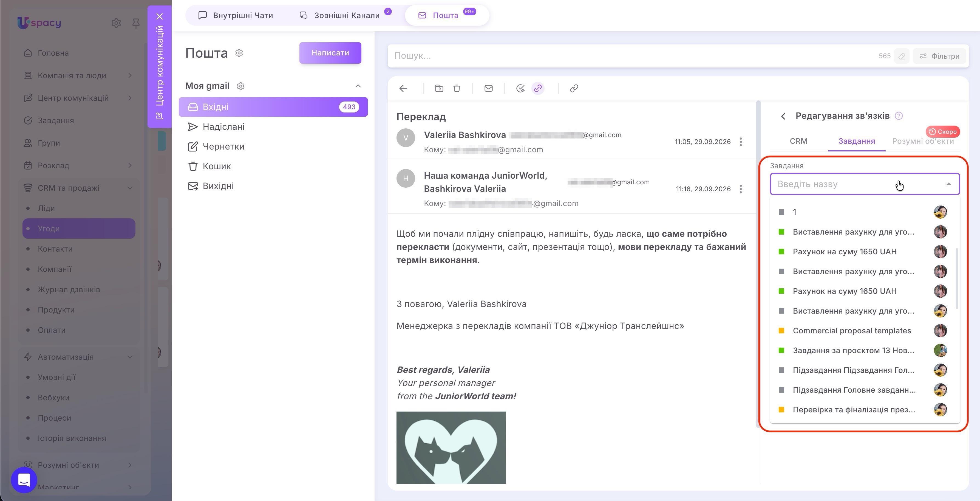Open Угоди in CRM menu
Viewport: 980px width, 501px height.
pyautogui.click(x=79, y=229)
